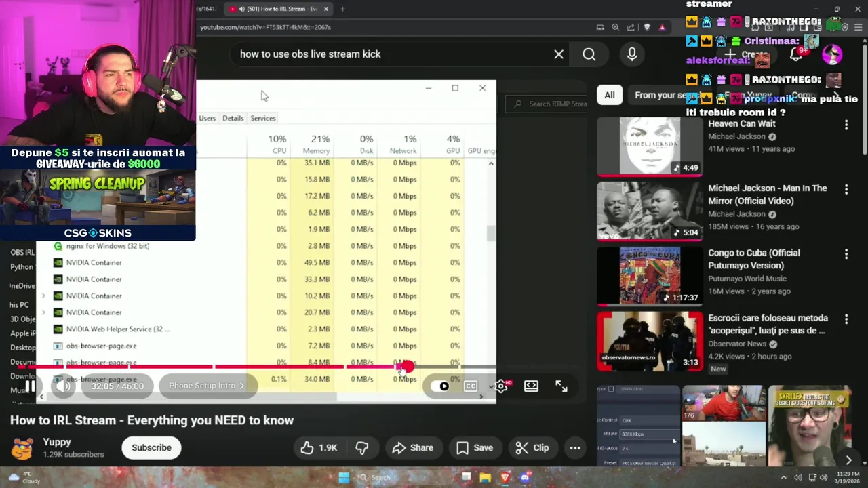The image size is (868, 488).
Task: Toggle the autoplay switch in player
Action: pos(439,386)
